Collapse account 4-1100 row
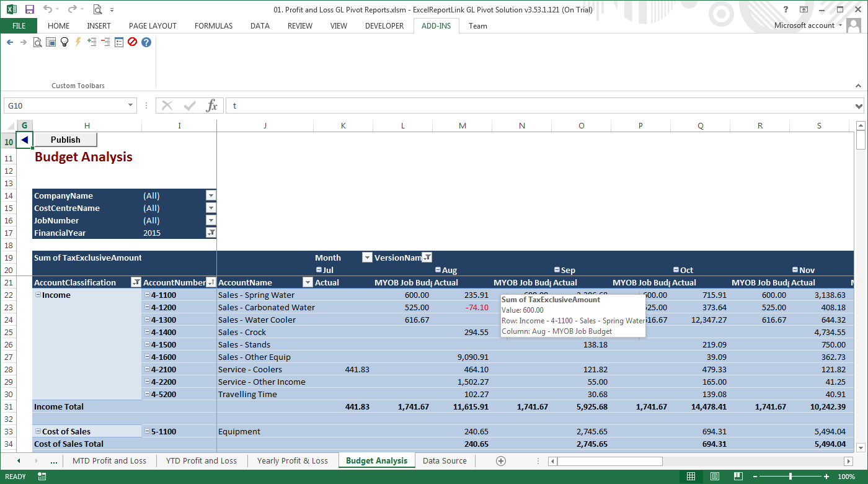 pos(147,295)
